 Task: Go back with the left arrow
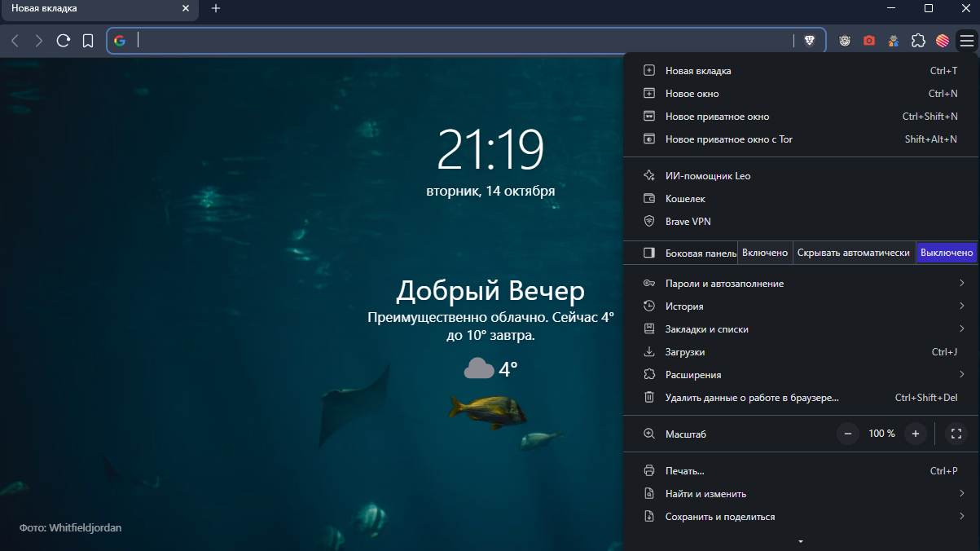pos(15,41)
